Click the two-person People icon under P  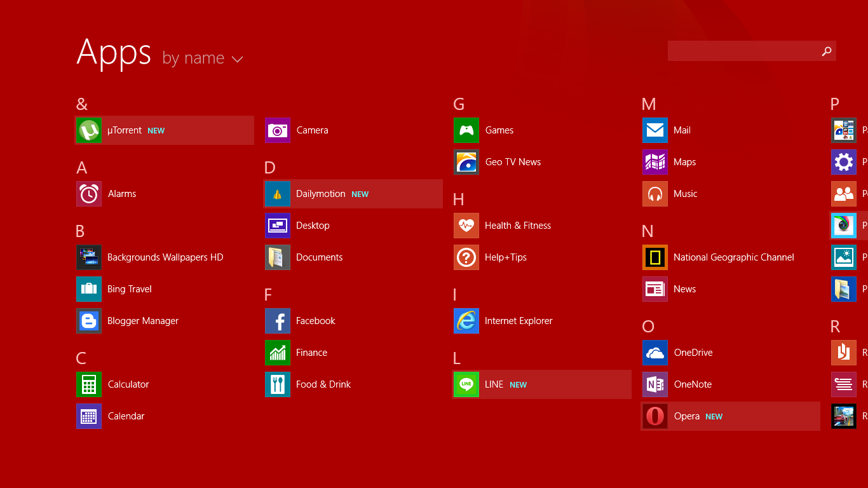click(x=844, y=194)
